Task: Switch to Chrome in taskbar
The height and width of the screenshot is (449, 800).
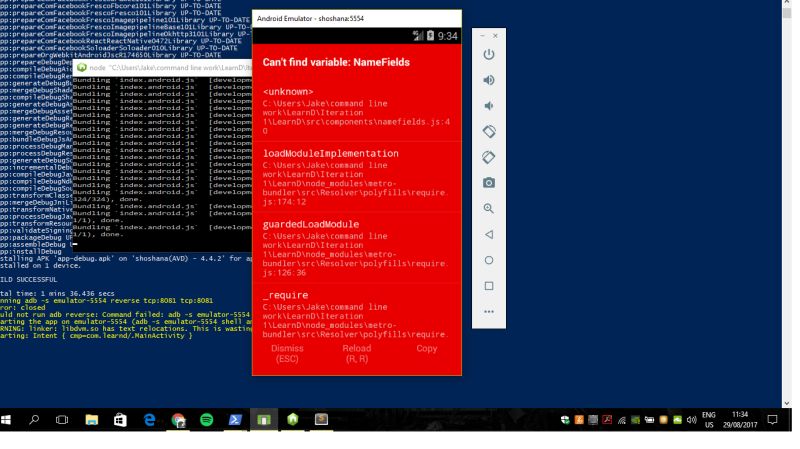Action: [178, 419]
